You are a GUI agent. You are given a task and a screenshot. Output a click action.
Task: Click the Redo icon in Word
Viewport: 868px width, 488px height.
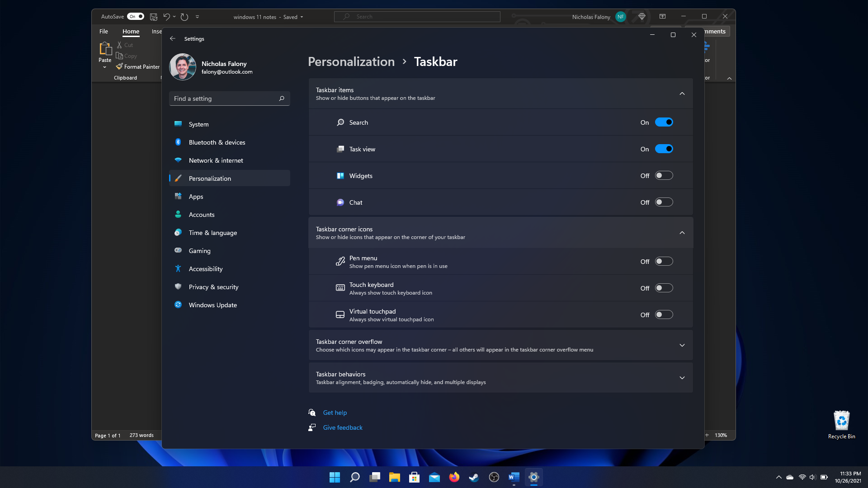pos(184,17)
